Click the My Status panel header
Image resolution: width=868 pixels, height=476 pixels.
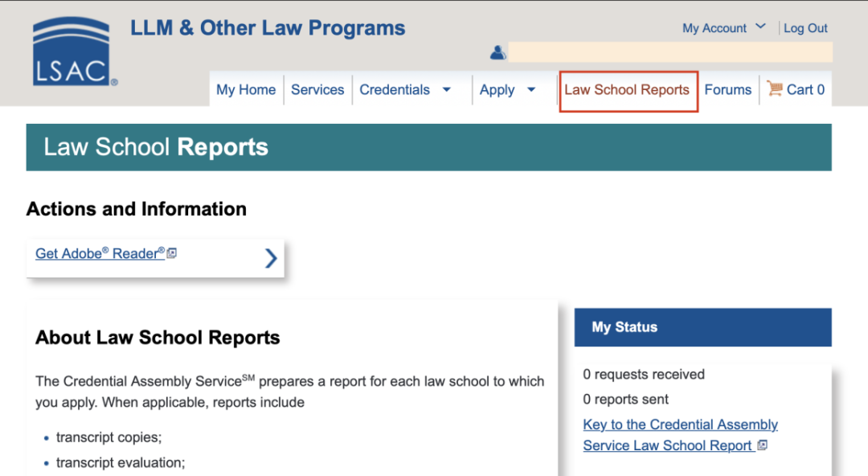tap(703, 327)
